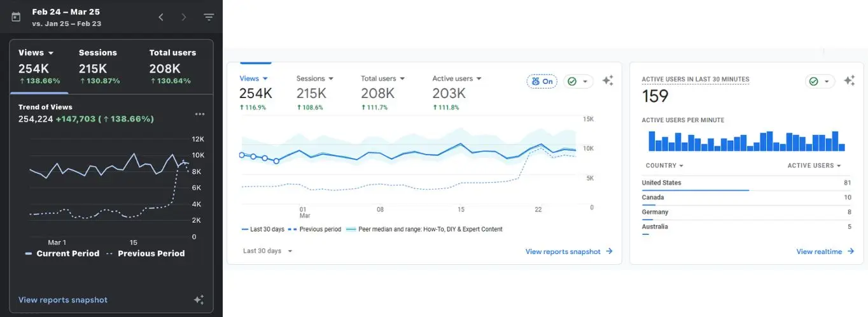Open the Last 30 days range dropdown

pyautogui.click(x=268, y=251)
